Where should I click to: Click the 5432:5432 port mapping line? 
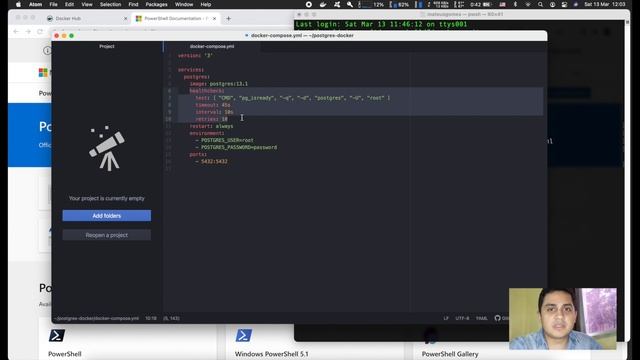pyautogui.click(x=211, y=162)
